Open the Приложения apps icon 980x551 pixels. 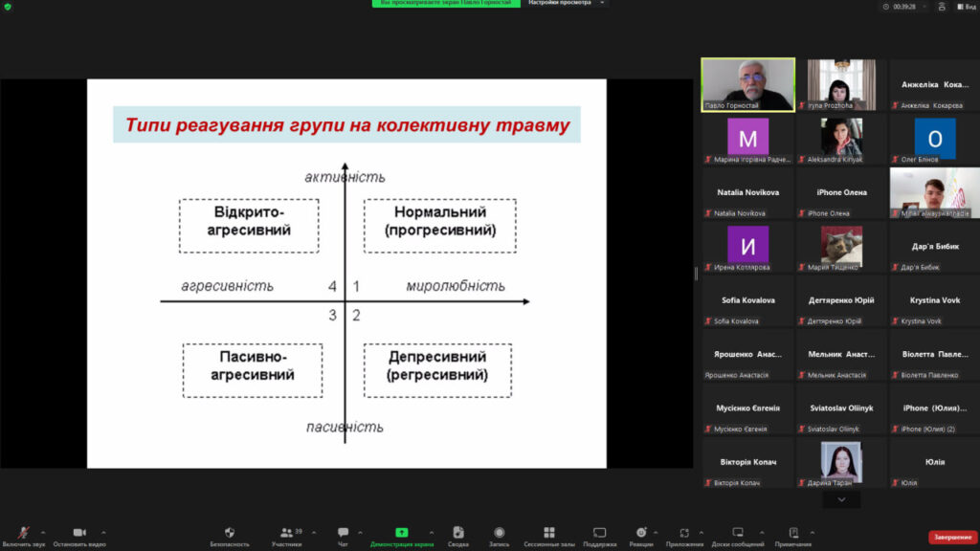coord(684,533)
